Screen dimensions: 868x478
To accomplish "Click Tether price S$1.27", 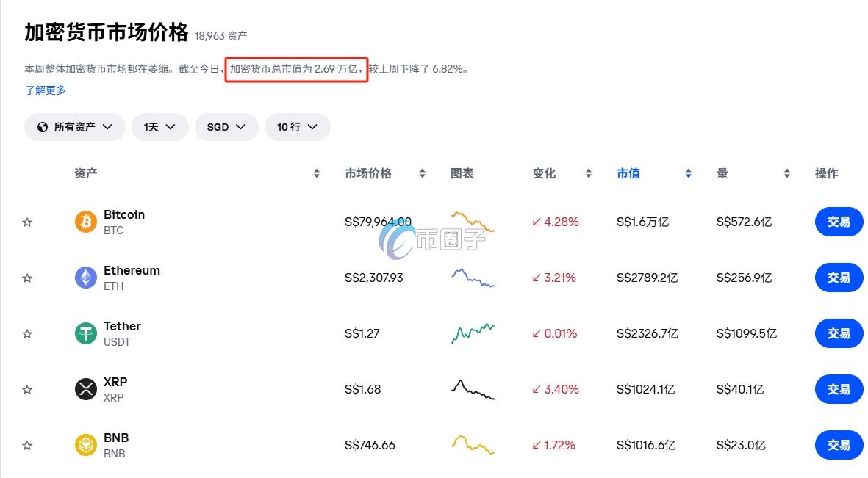I will pyautogui.click(x=362, y=333).
